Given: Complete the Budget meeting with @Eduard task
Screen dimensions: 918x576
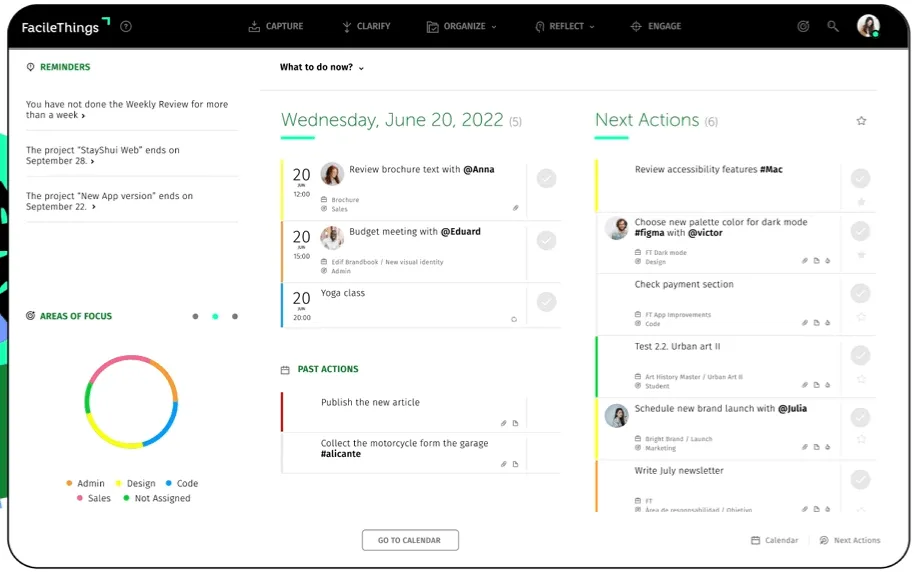Looking at the screenshot, I should coord(546,240).
